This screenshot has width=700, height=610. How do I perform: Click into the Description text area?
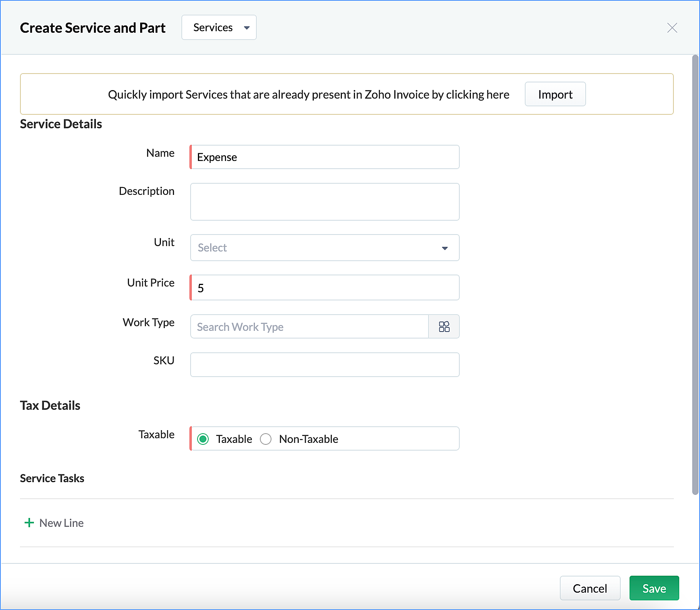[x=325, y=202]
